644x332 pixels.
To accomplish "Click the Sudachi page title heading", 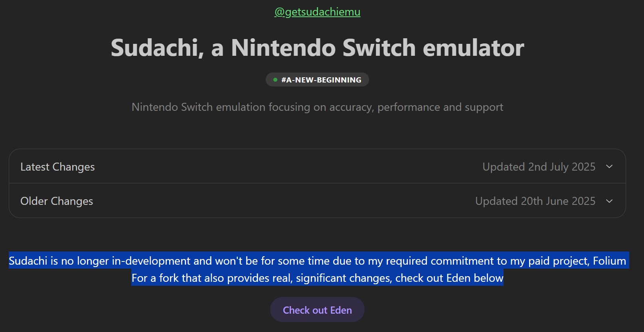I will point(317,47).
